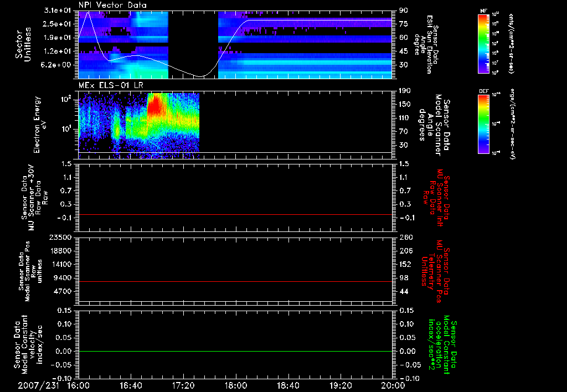This screenshot has height=392, width=567.
Task: Click the '150' scanner angle tick value
Action: [x=405, y=104]
